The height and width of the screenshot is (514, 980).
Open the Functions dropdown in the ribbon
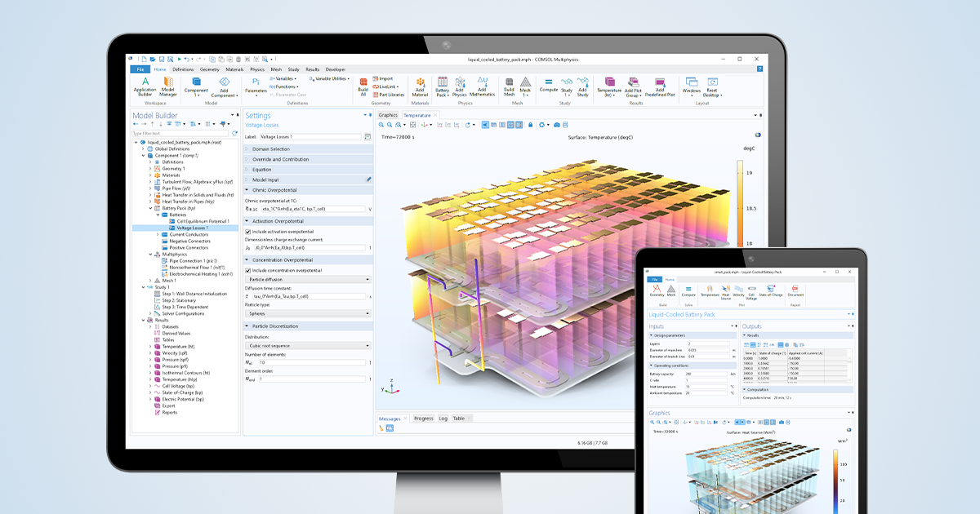[x=286, y=86]
